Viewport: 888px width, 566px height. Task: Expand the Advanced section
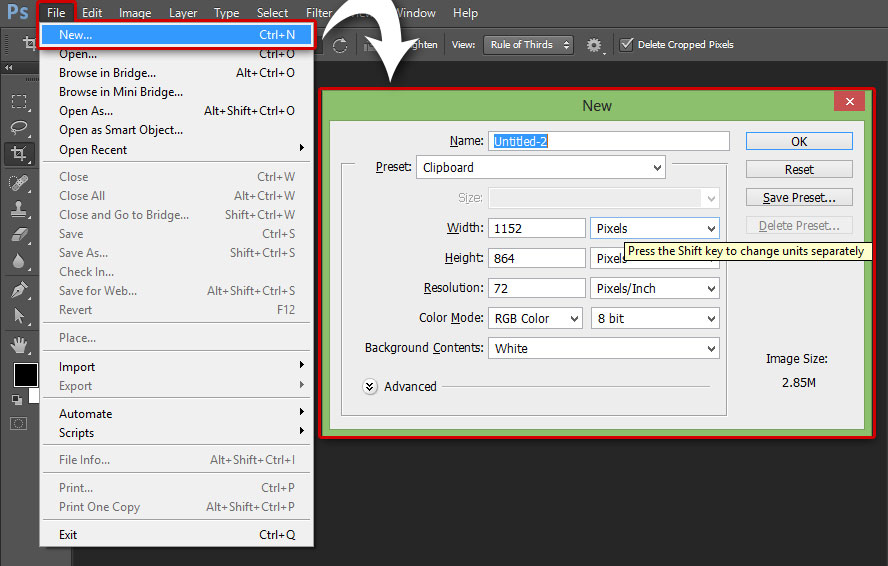click(x=370, y=386)
